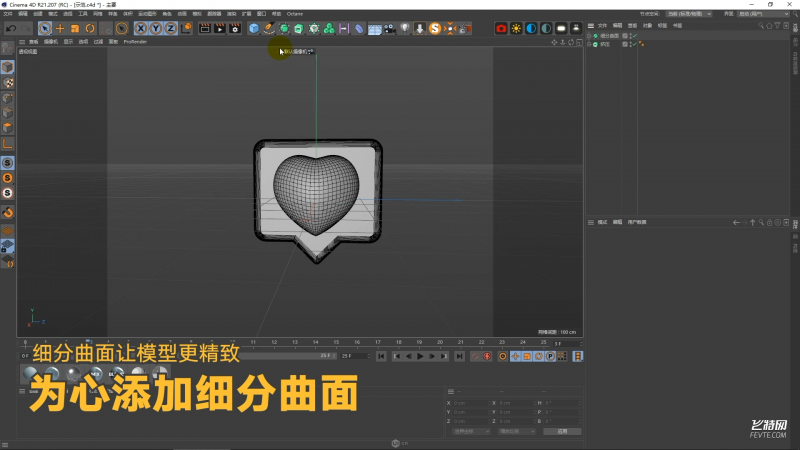Click Render to Picture Viewer icon

click(x=220, y=28)
